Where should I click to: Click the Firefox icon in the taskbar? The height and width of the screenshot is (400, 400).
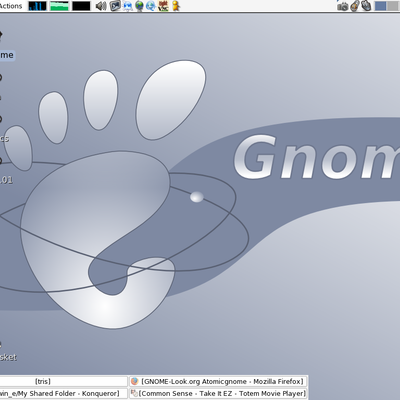click(x=134, y=381)
